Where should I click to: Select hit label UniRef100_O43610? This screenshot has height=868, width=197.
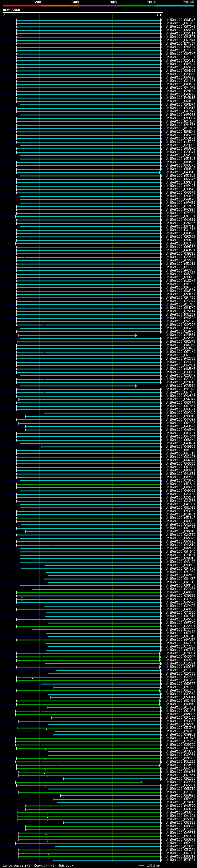180,544
